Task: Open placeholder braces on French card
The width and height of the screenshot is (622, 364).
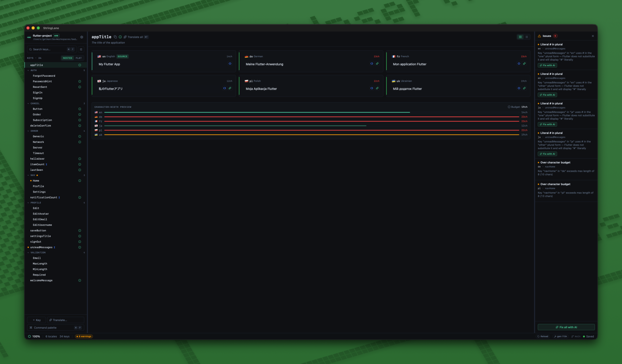Action: click(519, 64)
